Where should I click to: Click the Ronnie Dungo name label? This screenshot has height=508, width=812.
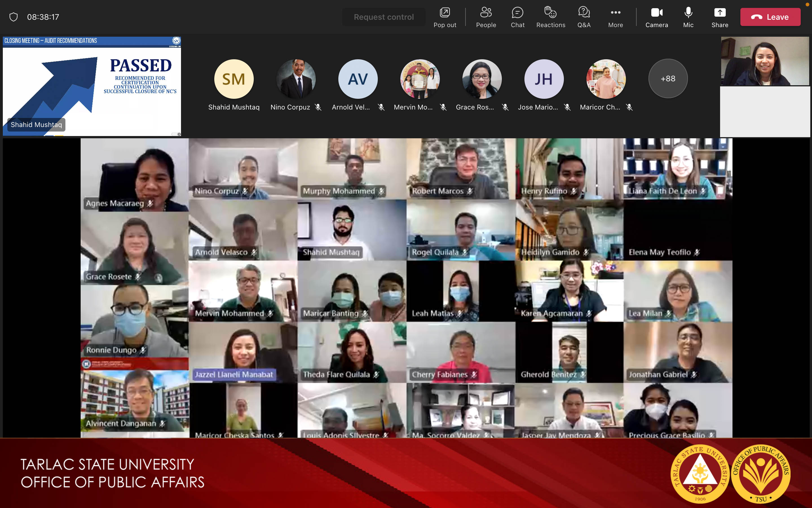point(116,350)
